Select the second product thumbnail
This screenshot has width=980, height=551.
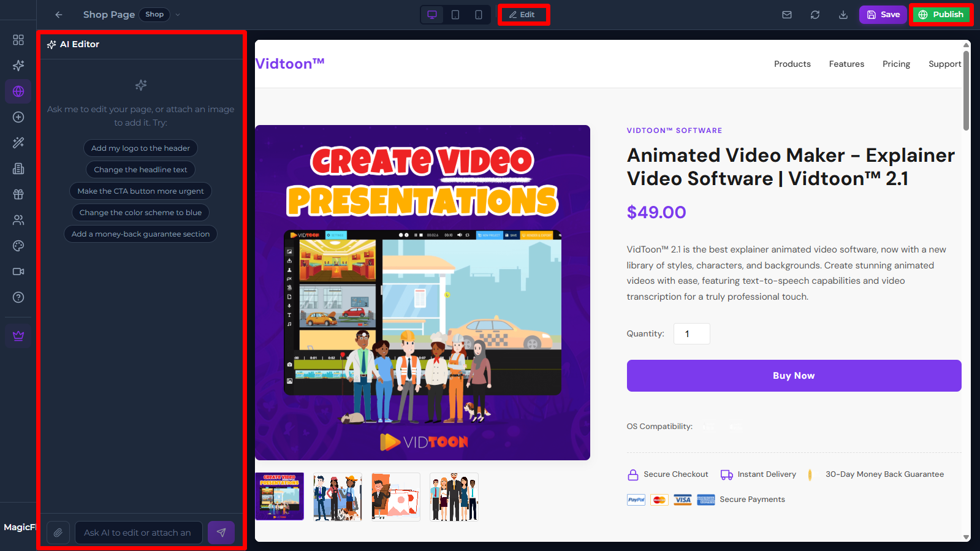pos(338,496)
